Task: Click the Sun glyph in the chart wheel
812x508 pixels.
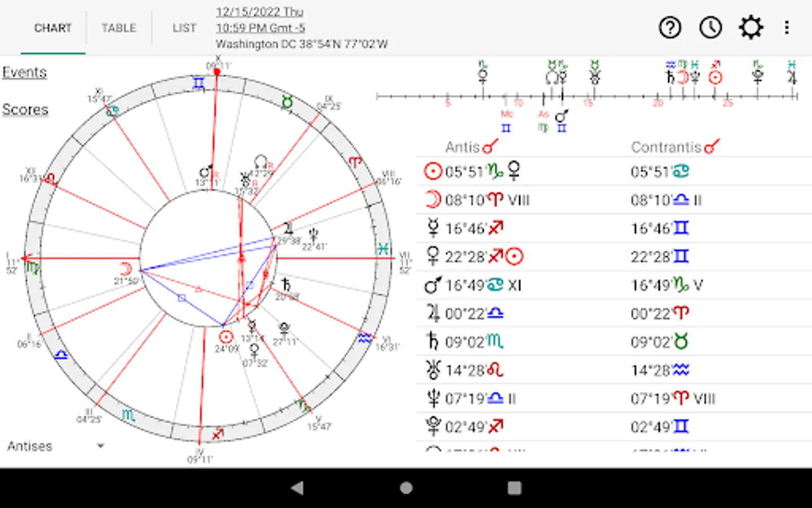Action: pos(226,337)
